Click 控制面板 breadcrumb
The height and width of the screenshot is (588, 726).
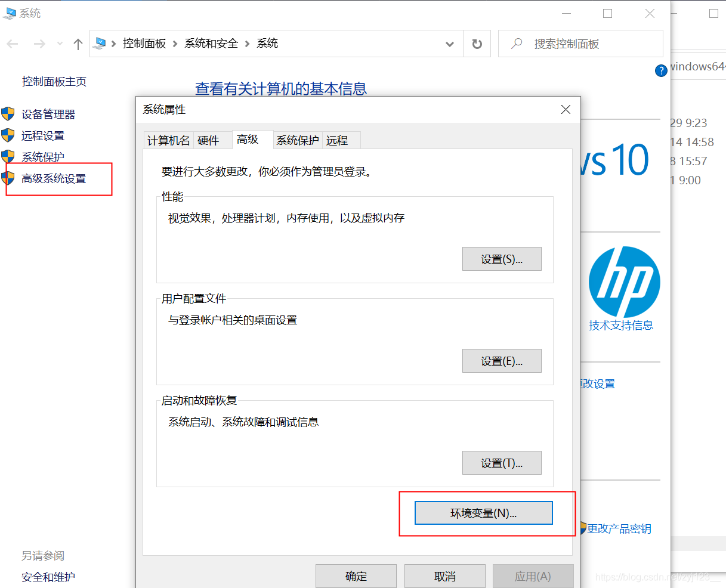144,43
